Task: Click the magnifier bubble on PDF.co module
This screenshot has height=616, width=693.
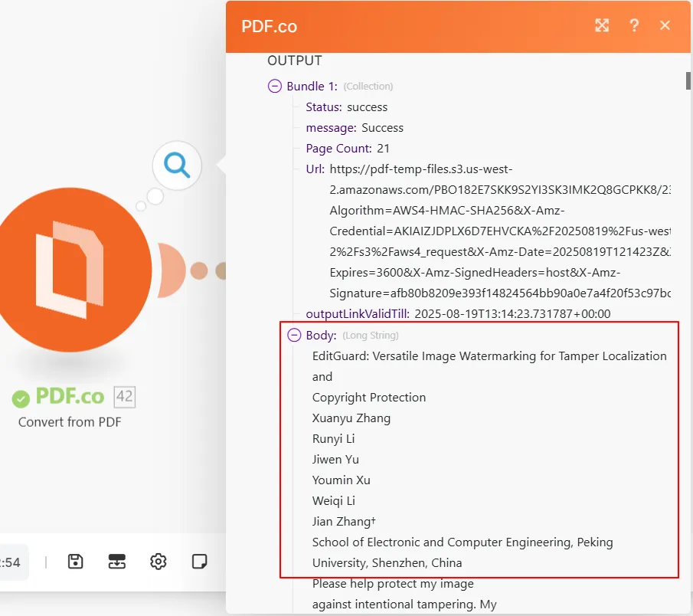Action: click(177, 165)
